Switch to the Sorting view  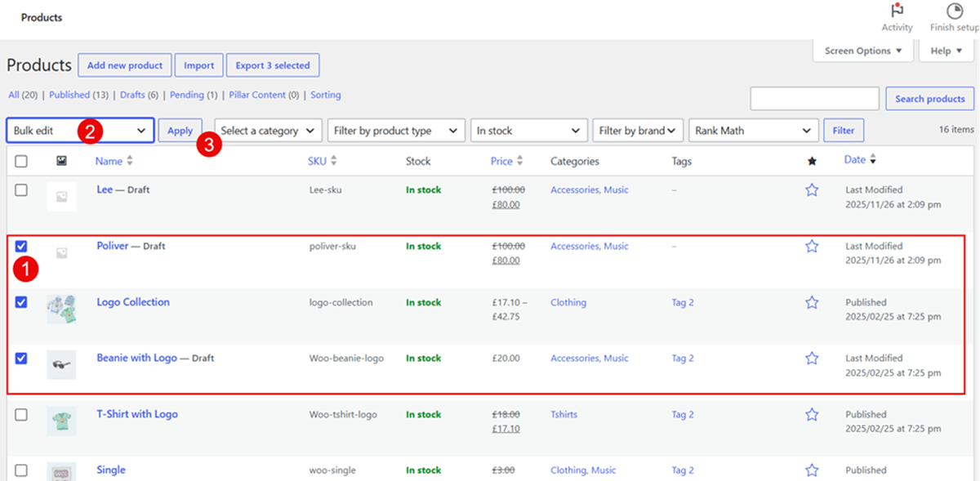[325, 95]
